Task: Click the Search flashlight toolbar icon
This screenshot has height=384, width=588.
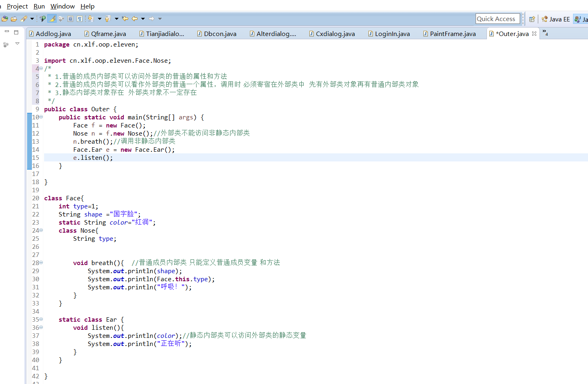Action: (x=24, y=19)
